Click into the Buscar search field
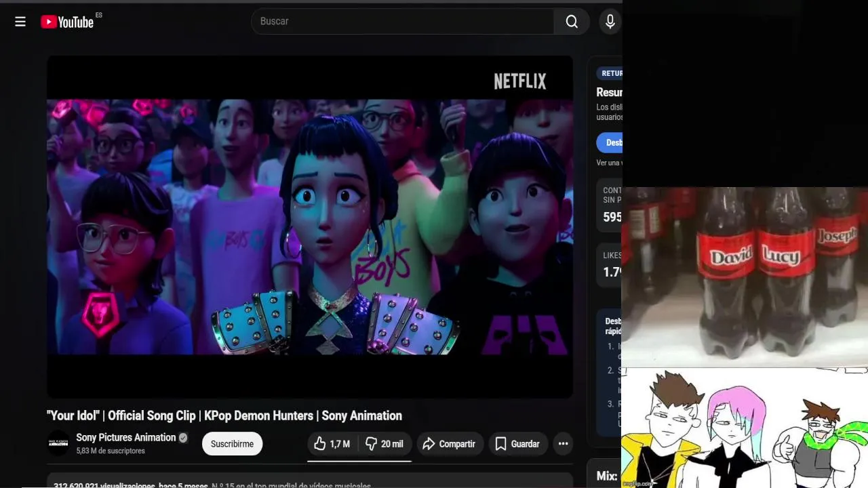Screen dimensions: 868x488 403,22
